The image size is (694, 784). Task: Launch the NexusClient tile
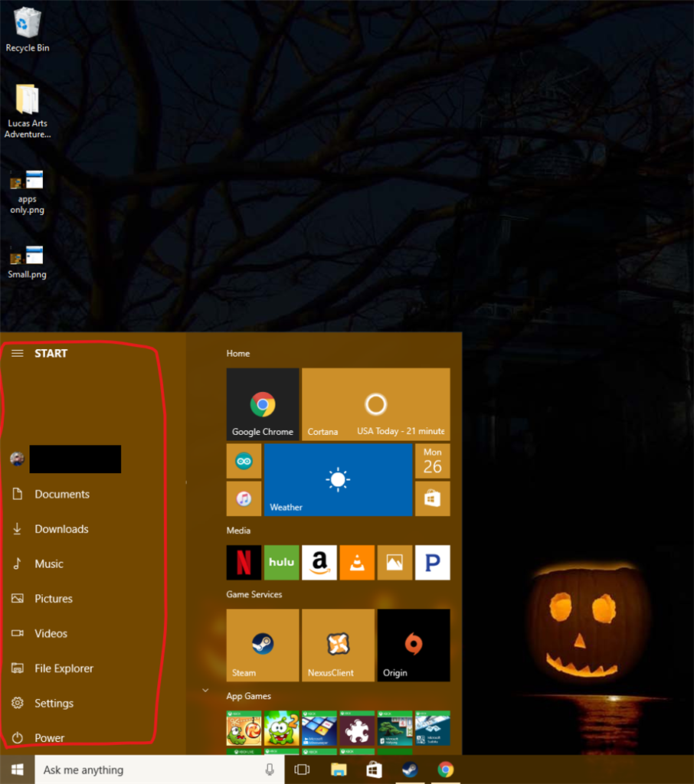click(x=339, y=645)
